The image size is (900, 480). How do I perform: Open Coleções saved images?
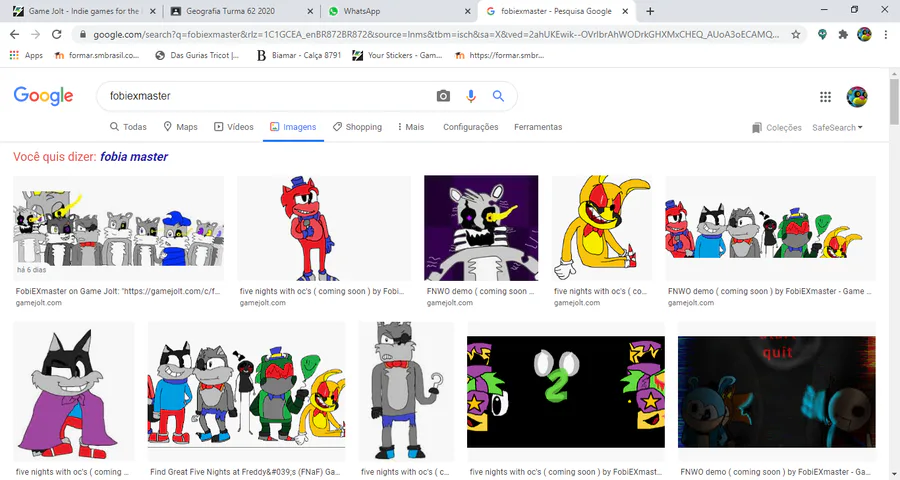coord(777,127)
